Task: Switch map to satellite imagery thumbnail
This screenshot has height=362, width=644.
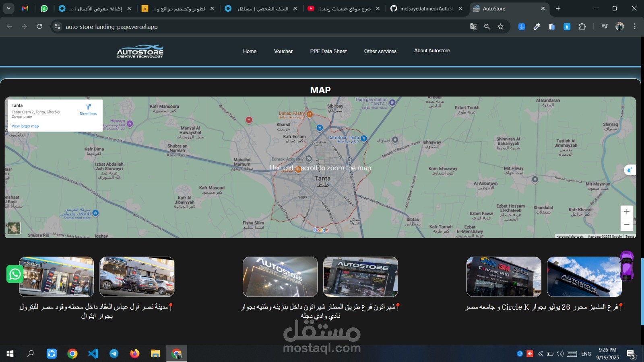Action: [14, 228]
